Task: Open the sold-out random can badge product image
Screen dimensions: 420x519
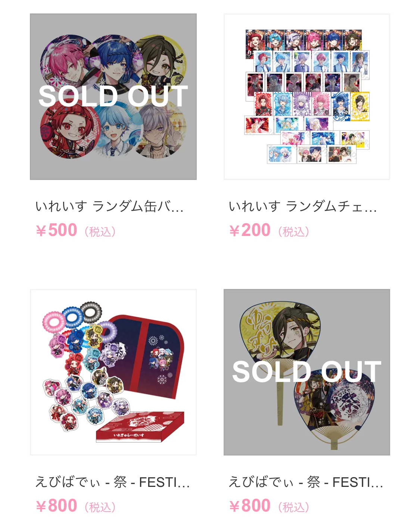Action: pos(113,97)
